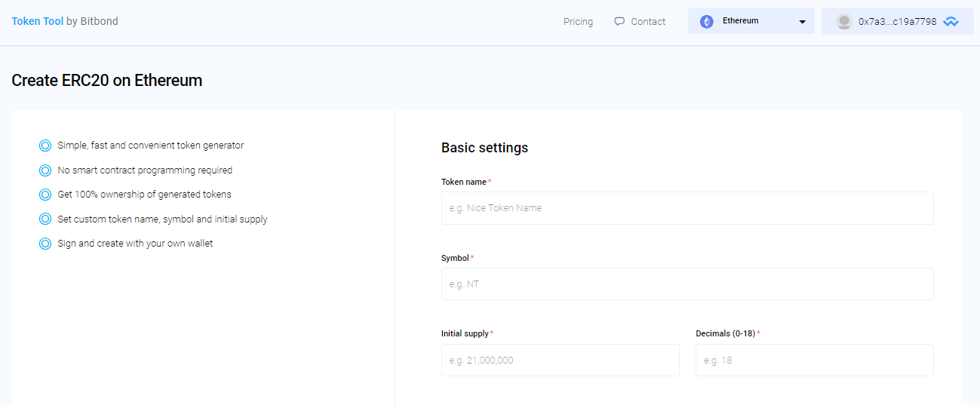Screen dimensions: 980x405
Task: Focus the Token name input field
Action: [x=687, y=208]
